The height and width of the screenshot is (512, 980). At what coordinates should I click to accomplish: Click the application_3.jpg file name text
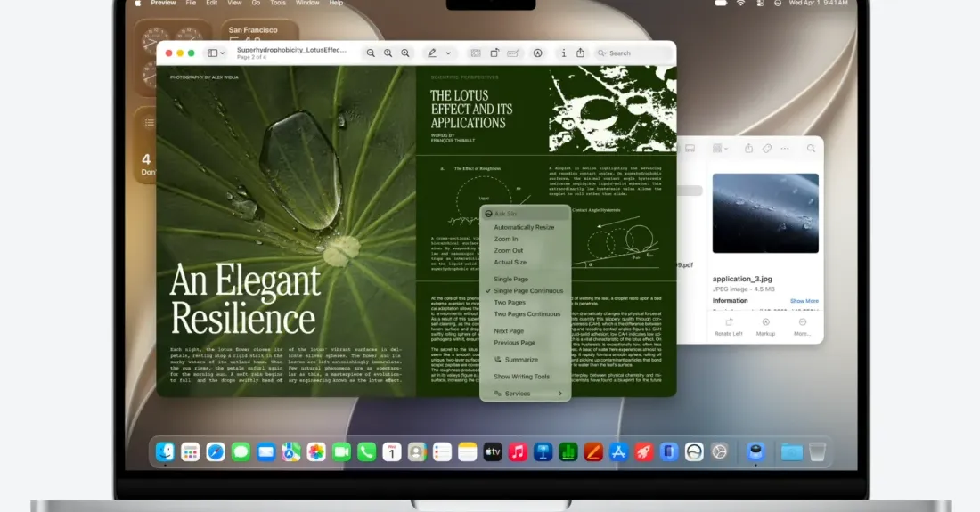tap(742, 279)
